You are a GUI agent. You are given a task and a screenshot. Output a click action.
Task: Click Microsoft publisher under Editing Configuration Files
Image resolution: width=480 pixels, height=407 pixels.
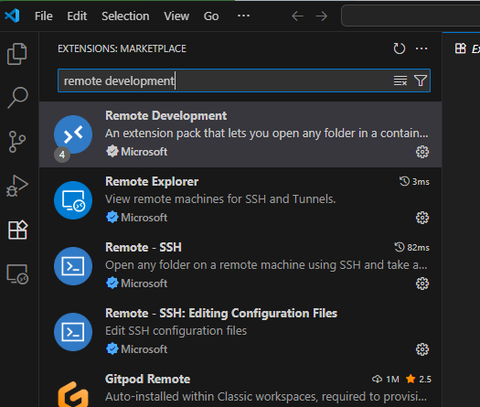click(x=144, y=349)
